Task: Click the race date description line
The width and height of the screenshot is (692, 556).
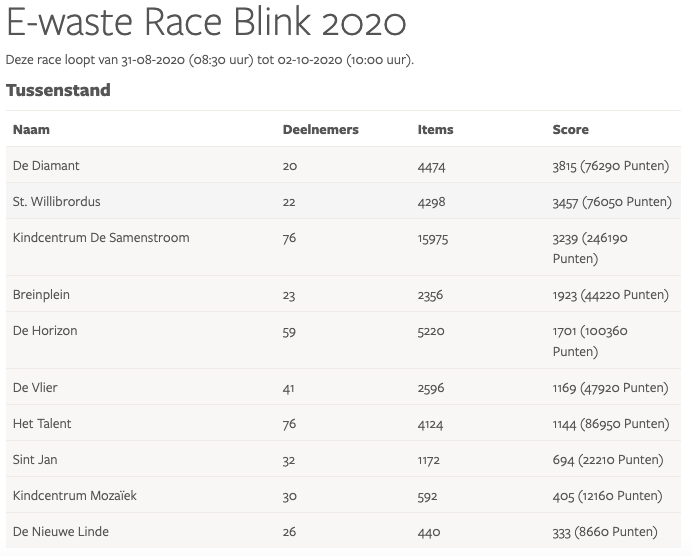Action: pos(210,60)
